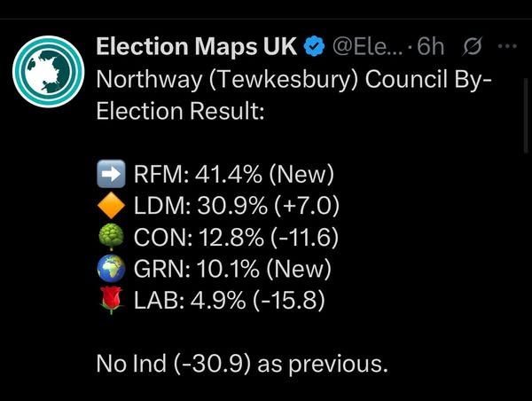Click the tree emoji beside CON
Viewport: 532px width, 401px height.
(x=110, y=239)
